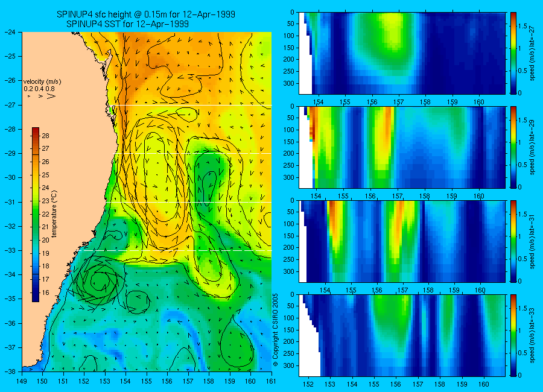Click the 'velocity (m/s)' legend label
This screenshot has width=543, height=392.
click(x=42, y=82)
